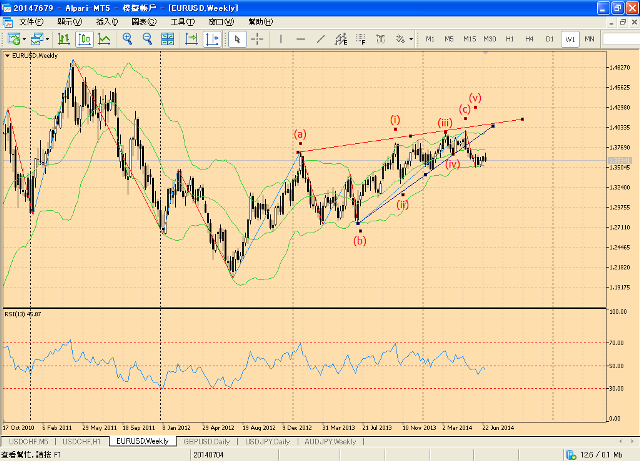The width and height of the screenshot is (640, 461).
Task: Open the Charts menu
Action: coord(144,22)
